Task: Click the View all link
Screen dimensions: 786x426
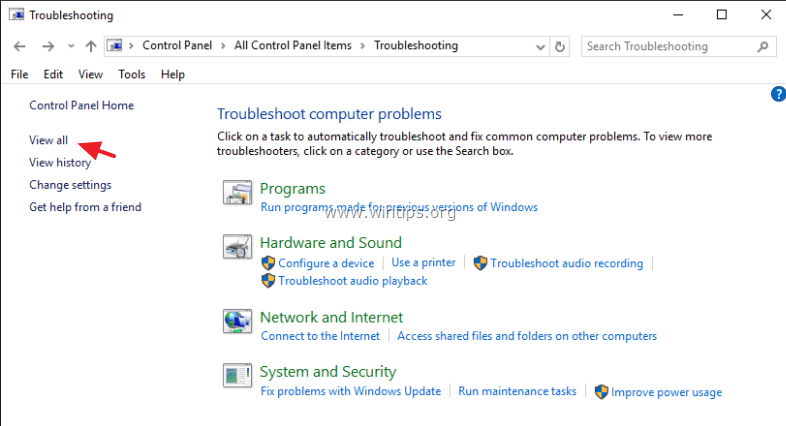Action: [48, 140]
